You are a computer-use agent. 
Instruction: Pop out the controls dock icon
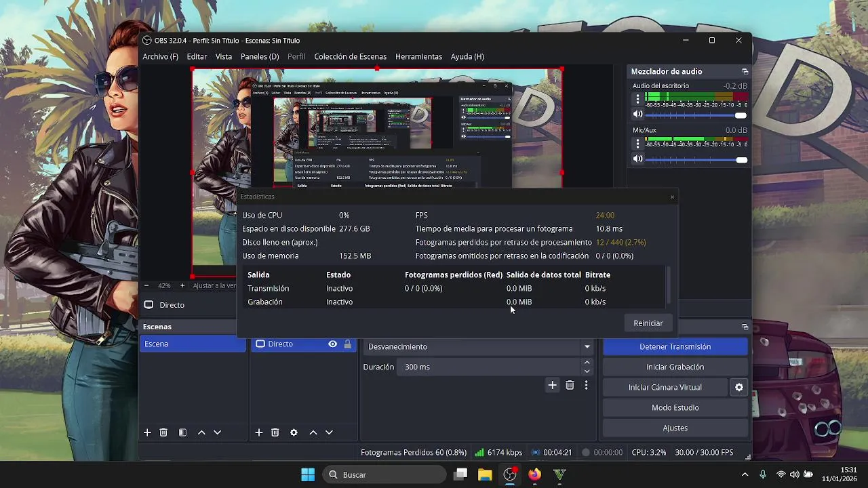pyautogui.click(x=745, y=327)
